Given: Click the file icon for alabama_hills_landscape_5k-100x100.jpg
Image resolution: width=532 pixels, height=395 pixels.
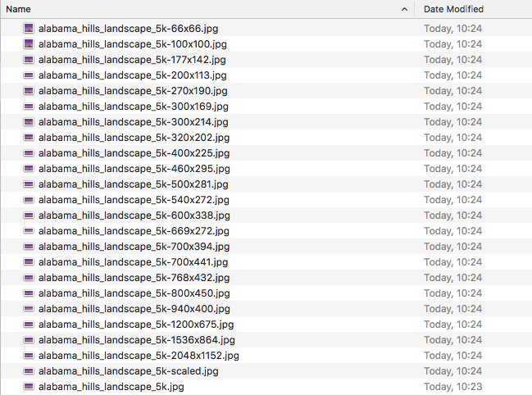Looking at the screenshot, I should pos(29,43).
